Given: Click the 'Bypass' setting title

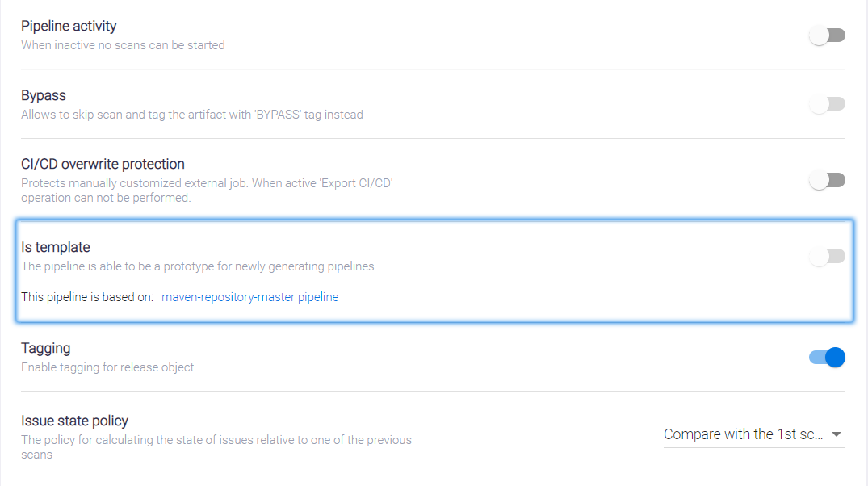Looking at the screenshot, I should coord(44,95).
